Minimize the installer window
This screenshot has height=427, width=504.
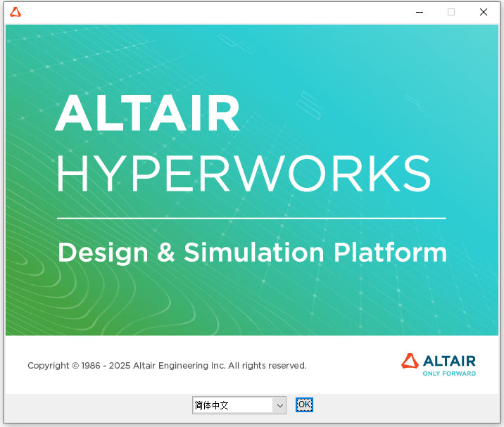pyautogui.click(x=420, y=12)
